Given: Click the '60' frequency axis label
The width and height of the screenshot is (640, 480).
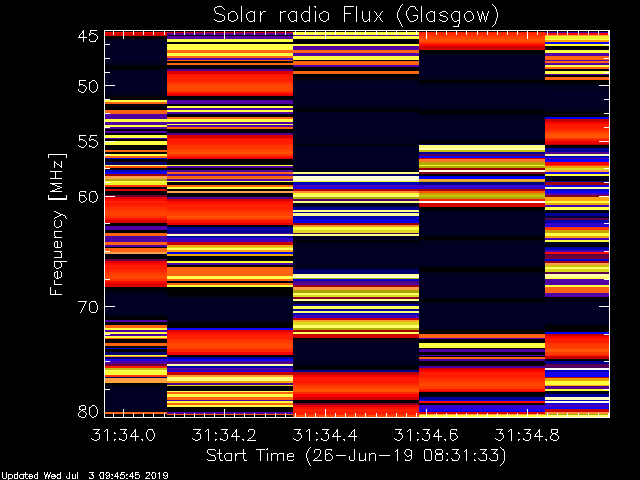Looking at the screenshot, I should click(88, 197).
